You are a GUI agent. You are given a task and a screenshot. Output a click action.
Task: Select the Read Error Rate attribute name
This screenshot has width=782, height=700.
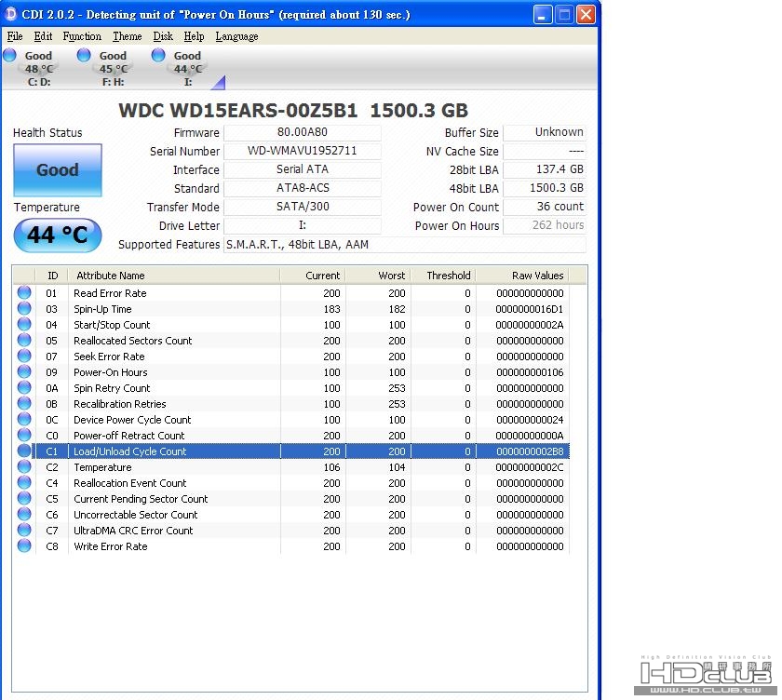pyautogui.click(x=110, y=293)
